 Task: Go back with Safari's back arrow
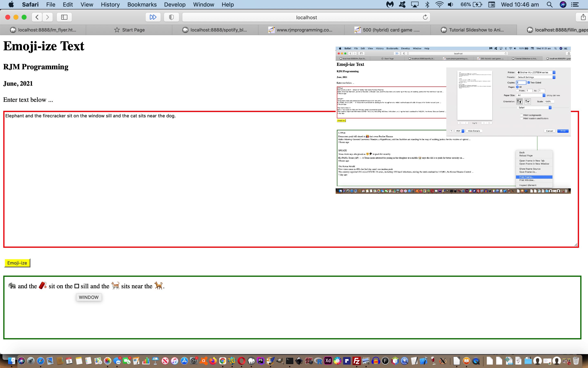37,17
